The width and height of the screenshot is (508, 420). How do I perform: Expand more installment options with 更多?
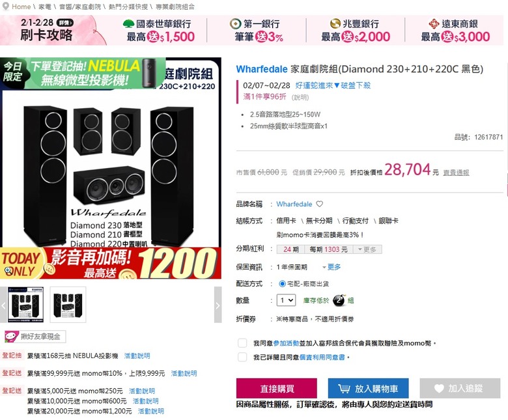pyautogui.click(x=367, y=249)
